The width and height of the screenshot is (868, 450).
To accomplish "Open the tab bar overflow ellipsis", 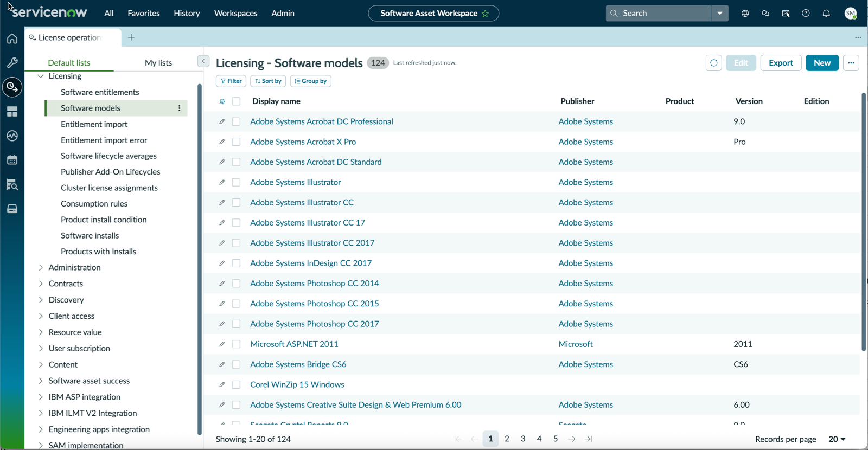I will click(x=858, y=37).
